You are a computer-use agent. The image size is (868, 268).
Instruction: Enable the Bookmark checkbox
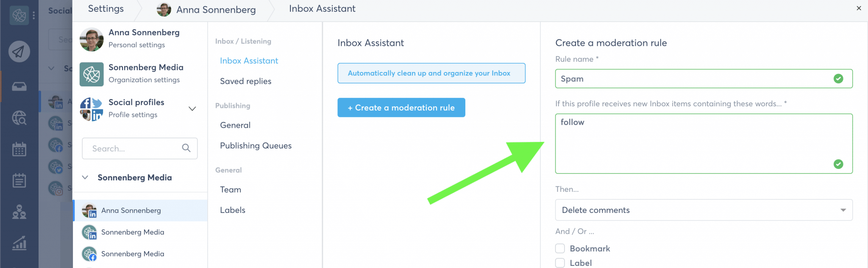click(560, 249)
